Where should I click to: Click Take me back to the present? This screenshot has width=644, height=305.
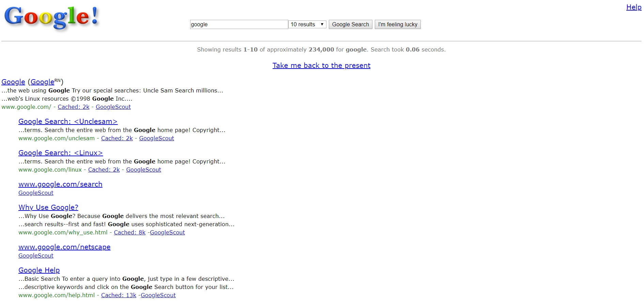click(x=321, y=66)
